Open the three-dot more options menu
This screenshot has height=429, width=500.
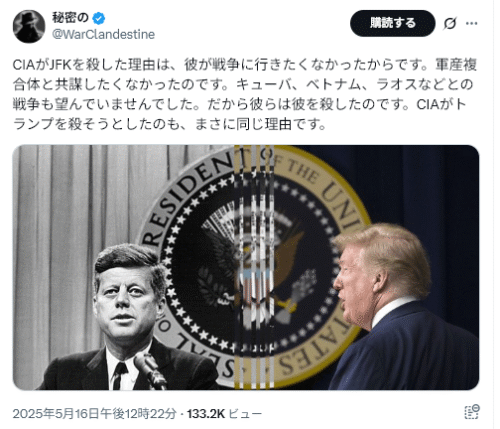tap(471, 23)
